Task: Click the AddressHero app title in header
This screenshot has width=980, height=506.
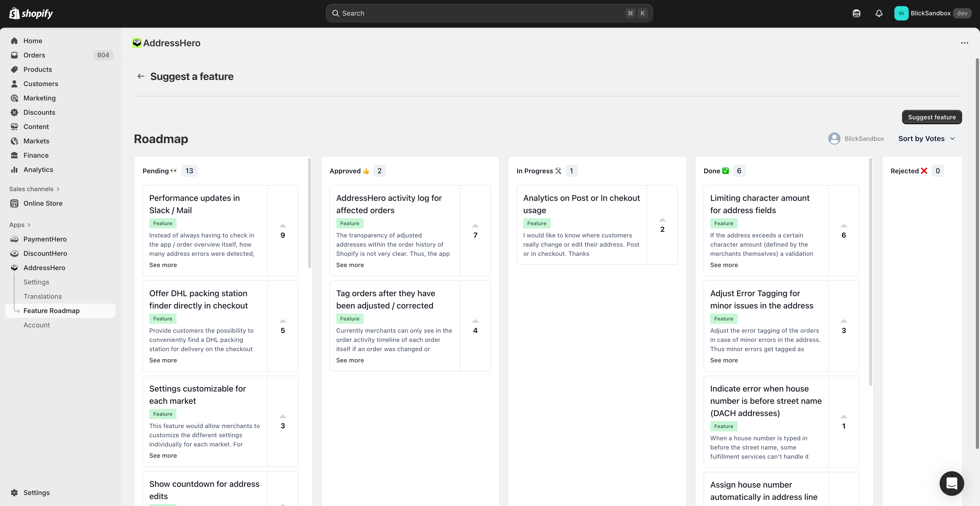Action: pyautogui.click(x=172, y=43)
